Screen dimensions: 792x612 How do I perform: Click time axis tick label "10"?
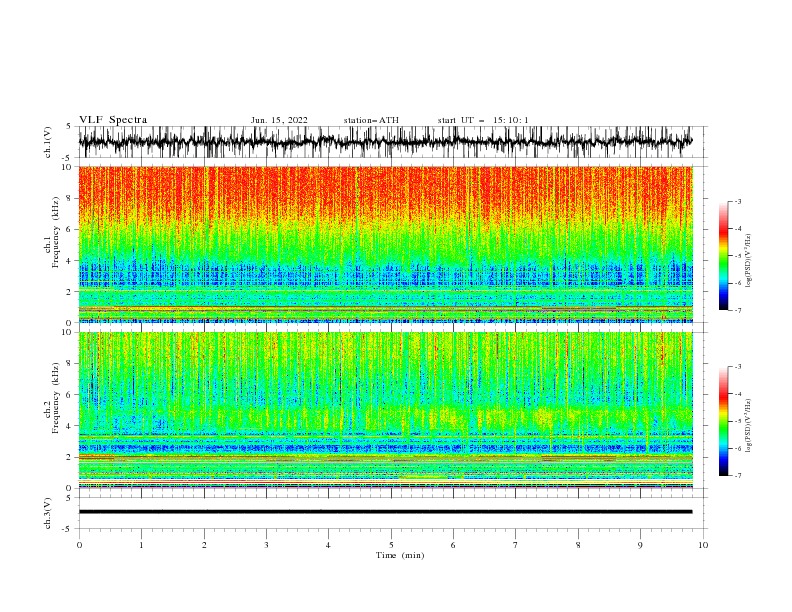(703, 545)
